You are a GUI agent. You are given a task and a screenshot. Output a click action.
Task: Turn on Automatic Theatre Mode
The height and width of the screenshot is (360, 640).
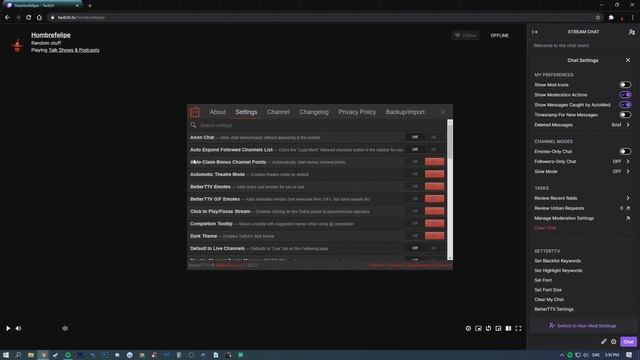(x=434, y=174)
